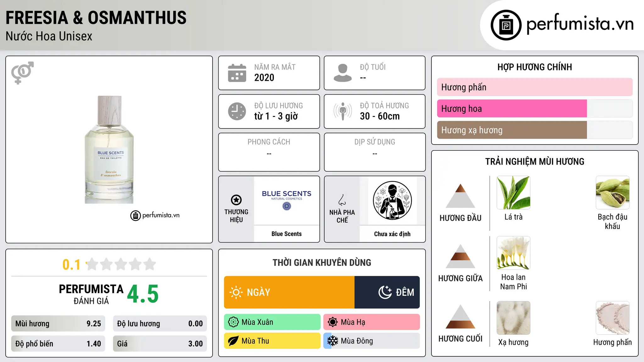The width and height of the screenshot is (644, 362).
Task: Click the nose icon above Nhà pha chế
Action: pos(342,200)
